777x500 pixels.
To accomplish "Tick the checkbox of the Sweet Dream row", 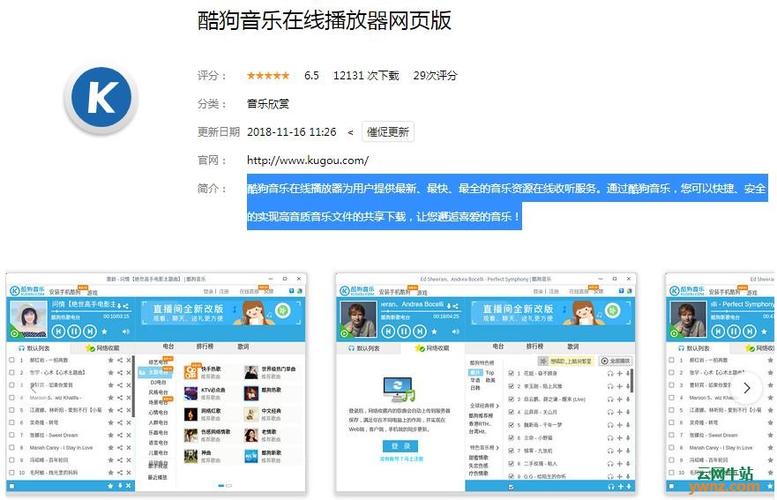I will (x=11, y=435).
